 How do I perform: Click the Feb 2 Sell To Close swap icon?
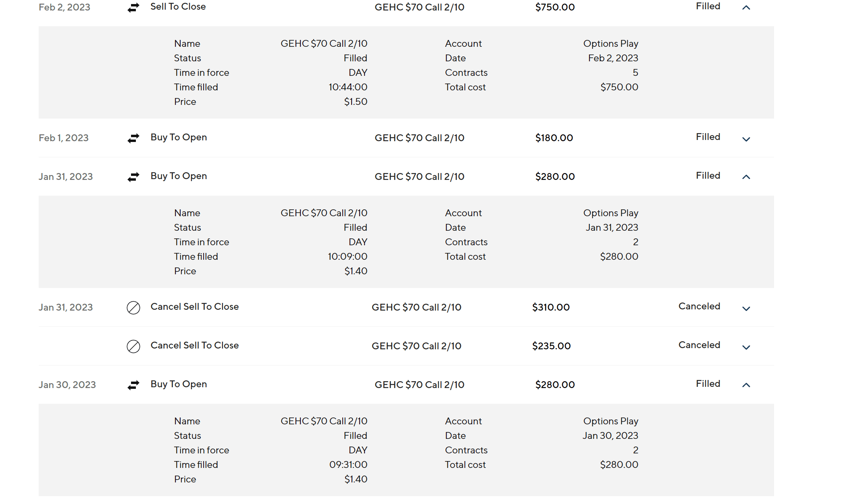click(133, 7)
